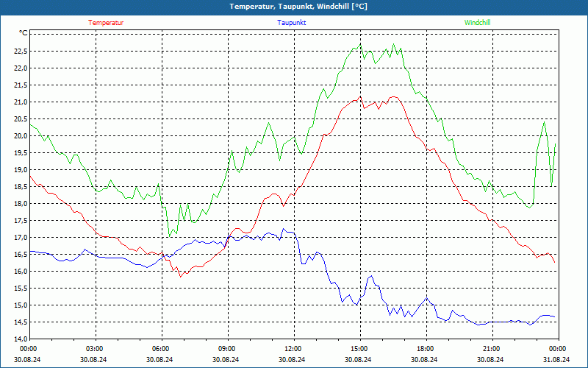This screenshot has width=588, height=368.
Task: Click the 19,0 y-axis value
Action: click(21, 170)
